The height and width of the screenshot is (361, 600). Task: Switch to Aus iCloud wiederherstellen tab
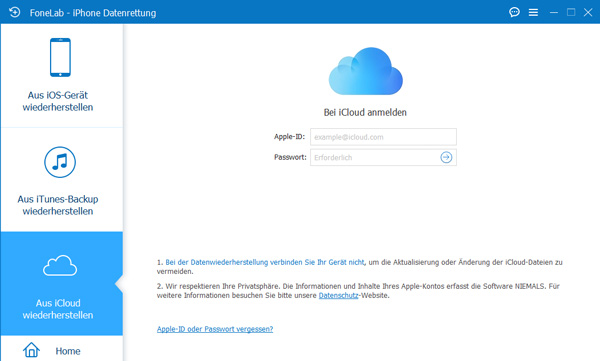[x=61, y=283]
